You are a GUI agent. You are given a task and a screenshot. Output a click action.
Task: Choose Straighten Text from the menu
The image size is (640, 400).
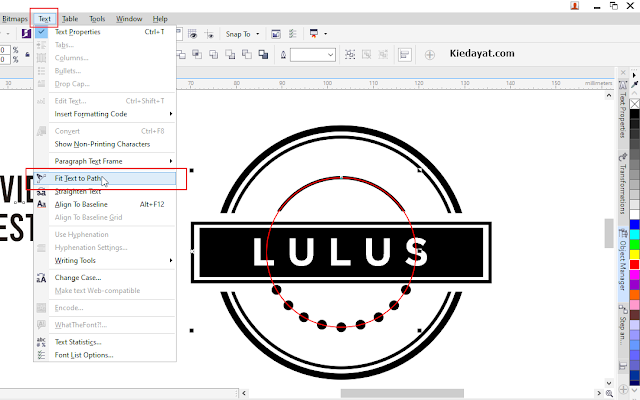tap(105, 191)
